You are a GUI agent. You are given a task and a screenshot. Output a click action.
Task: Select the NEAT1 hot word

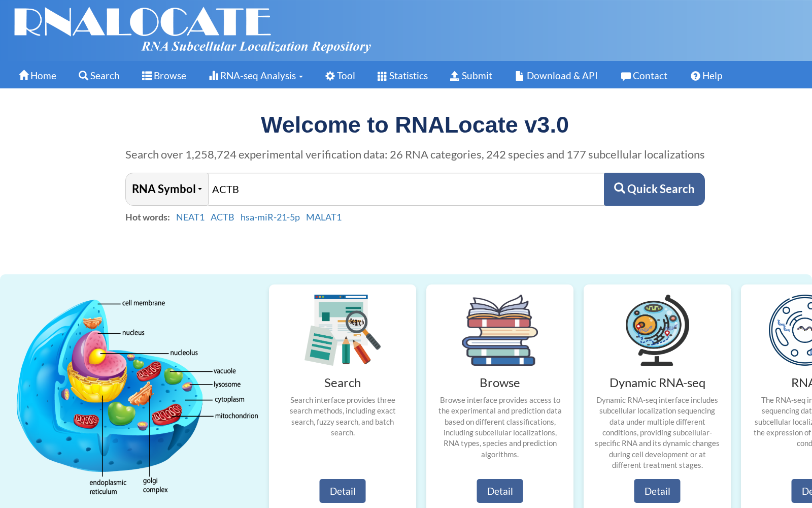coord(190,217)
